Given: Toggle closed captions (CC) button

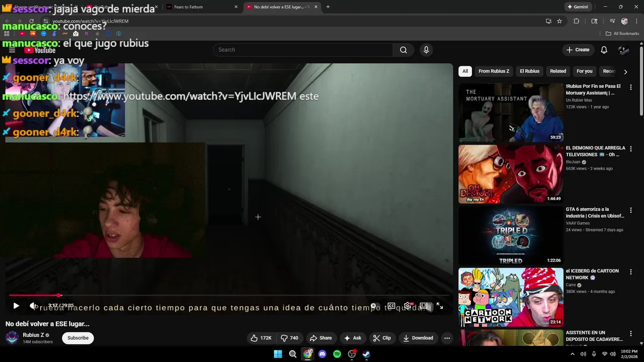Looking at the screenshot, I should point(391,306).
